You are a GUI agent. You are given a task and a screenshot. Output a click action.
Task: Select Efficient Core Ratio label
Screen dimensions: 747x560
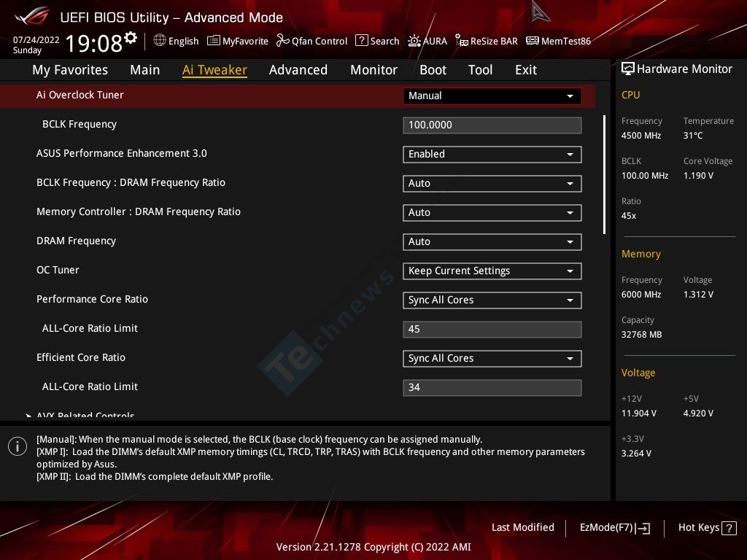coord(81,357)
